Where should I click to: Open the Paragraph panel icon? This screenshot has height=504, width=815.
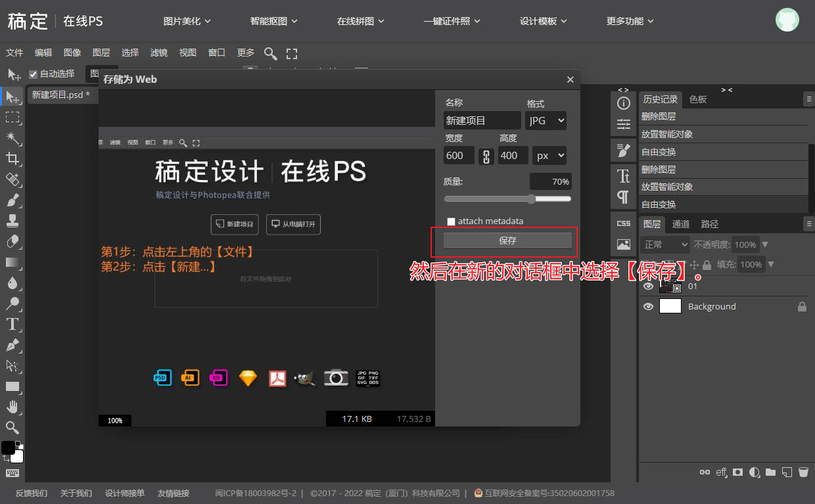[x=624, y=196]
